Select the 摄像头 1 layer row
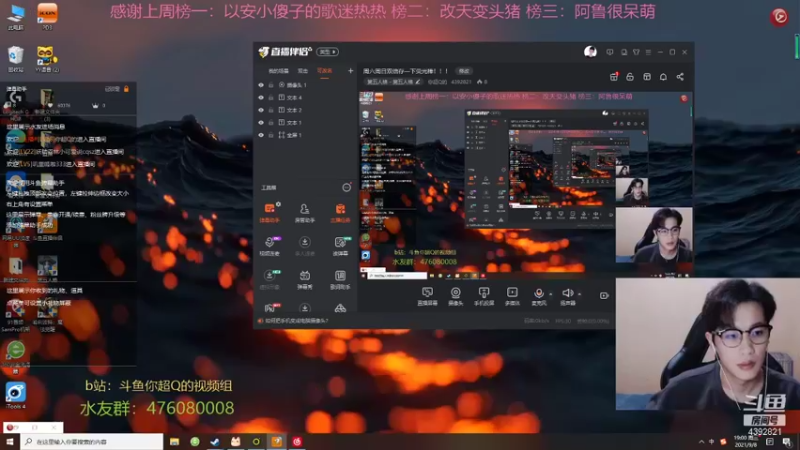 306,85
